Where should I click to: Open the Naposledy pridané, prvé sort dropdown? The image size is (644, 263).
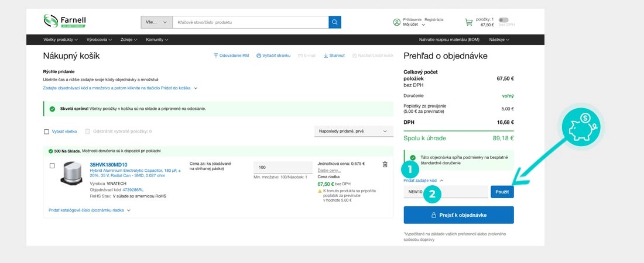click(x=354, y=131)
